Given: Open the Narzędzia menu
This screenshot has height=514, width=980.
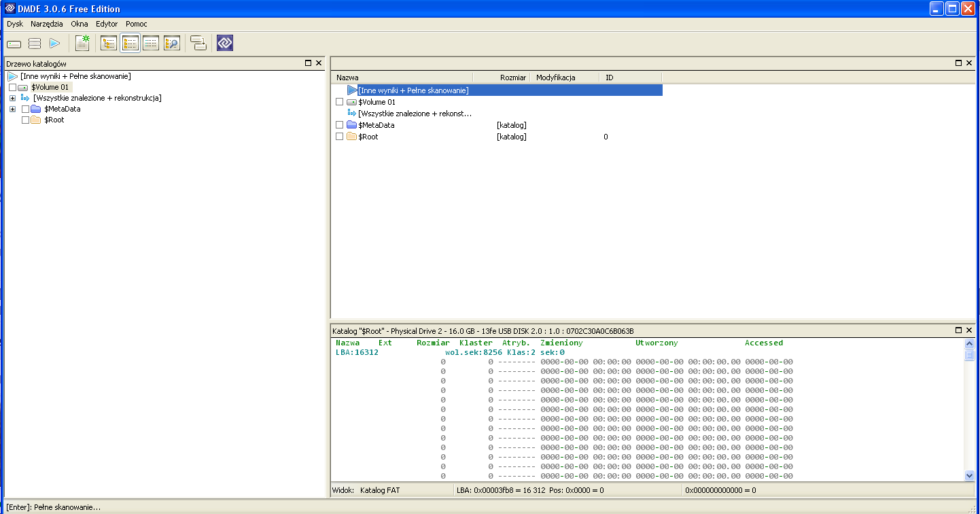Looking at the screenshot, I should pyautogui.click(x=47, y=24).
